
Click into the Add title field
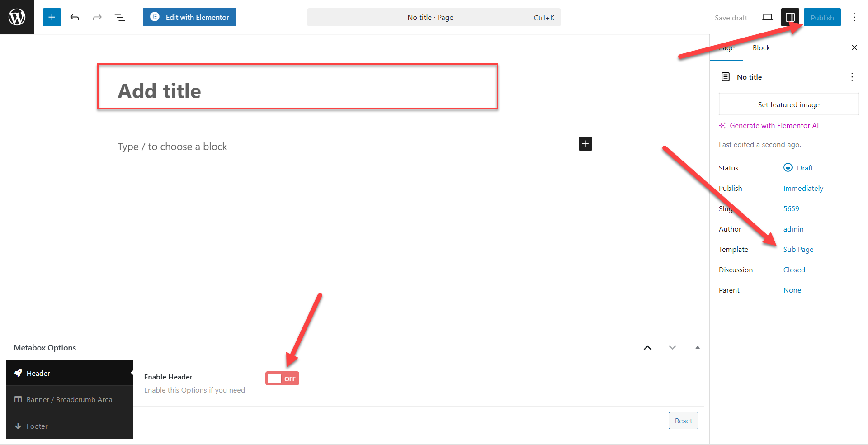(297, 90)
